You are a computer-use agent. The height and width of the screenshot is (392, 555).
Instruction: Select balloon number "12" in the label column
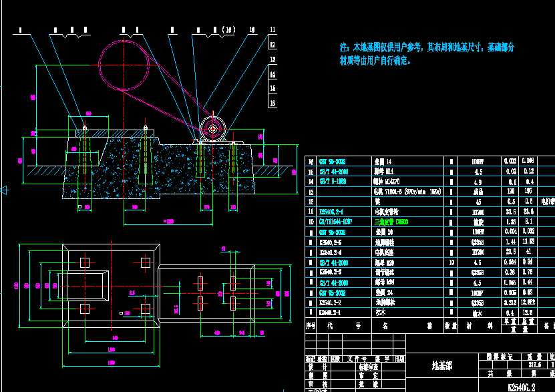272,45
